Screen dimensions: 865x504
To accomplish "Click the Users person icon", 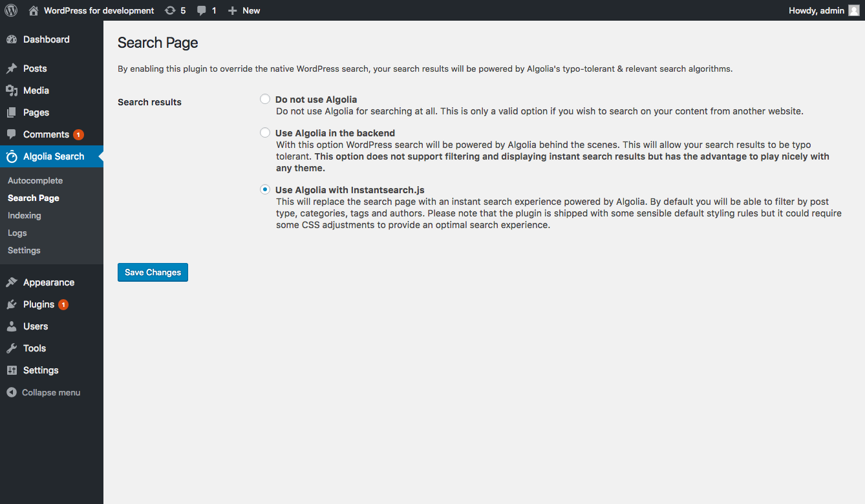I will point(12,326).
